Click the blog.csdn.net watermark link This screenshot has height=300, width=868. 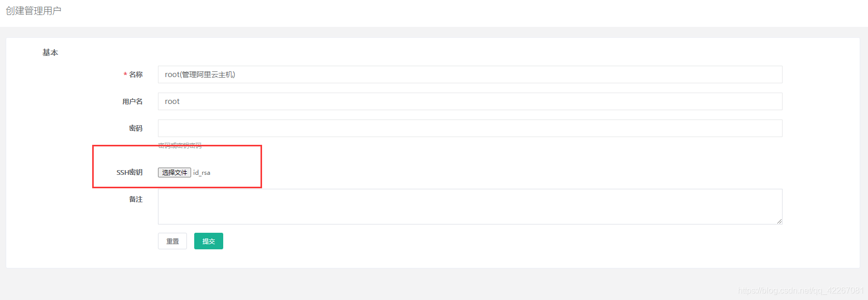[801, 291]
